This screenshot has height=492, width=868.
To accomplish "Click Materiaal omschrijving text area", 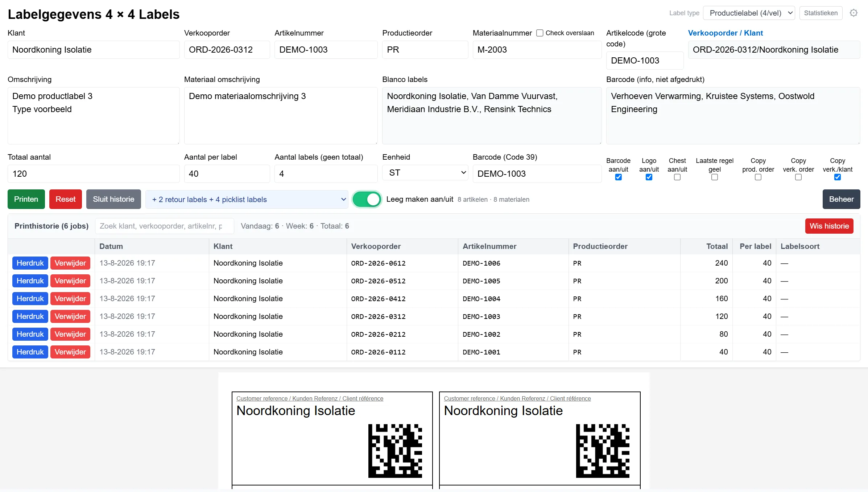I will [281, 116].
